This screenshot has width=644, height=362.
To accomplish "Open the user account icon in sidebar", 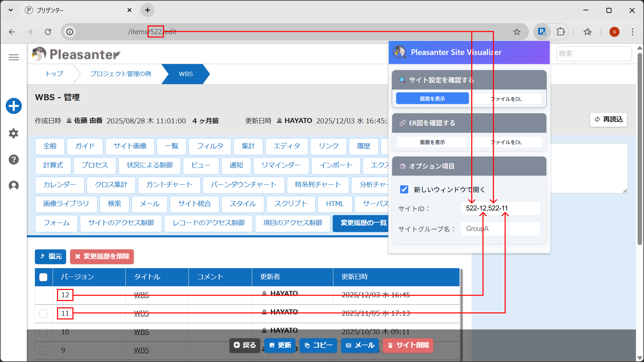I will tap(13, 185).
